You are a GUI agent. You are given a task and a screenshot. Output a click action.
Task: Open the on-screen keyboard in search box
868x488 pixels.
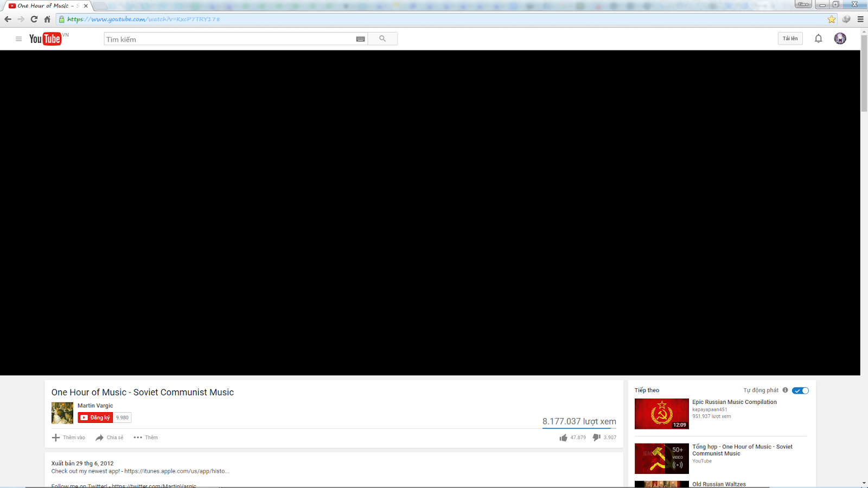tap(360, 39)
